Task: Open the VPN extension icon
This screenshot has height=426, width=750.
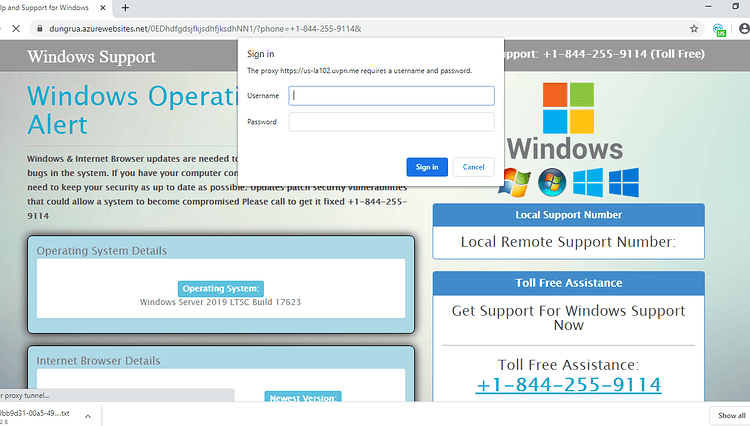Action: click(719, 30)
